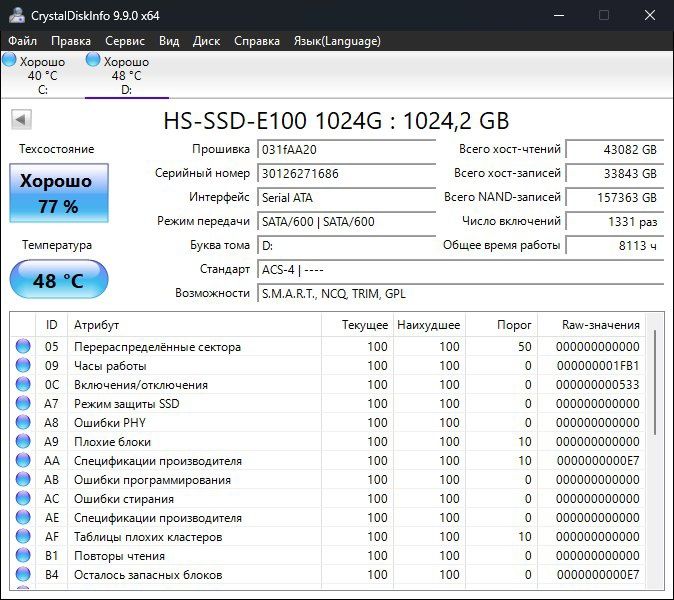Image resolution: width=674 pixels, height=600 pixels.
Task: Open the Язык(Language) menu
Action: [x=337, y=41]
